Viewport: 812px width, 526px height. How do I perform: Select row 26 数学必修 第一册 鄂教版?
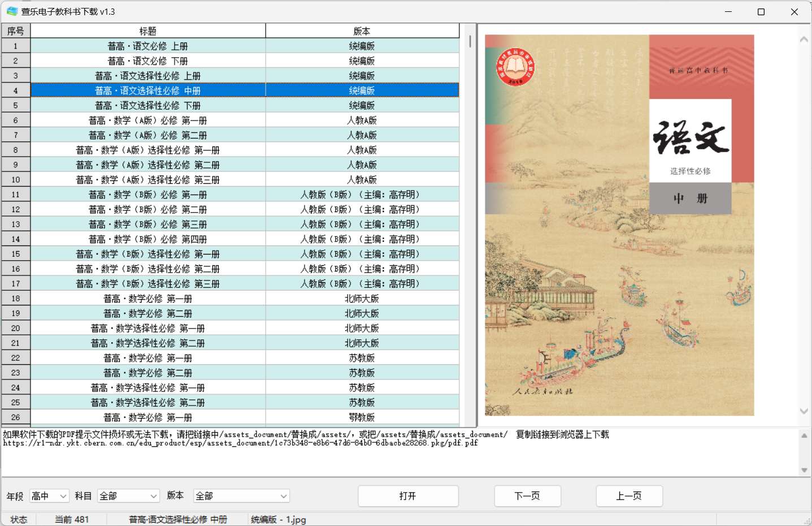point(245,417)
